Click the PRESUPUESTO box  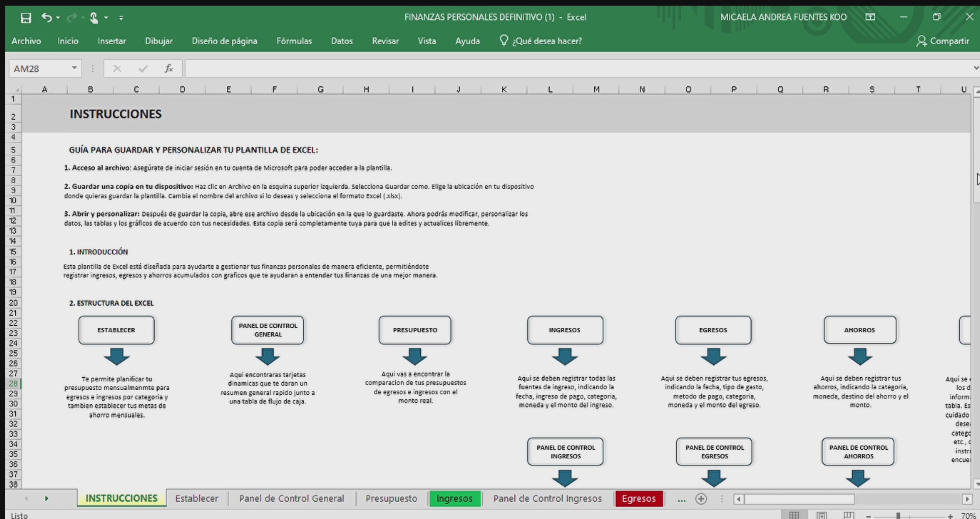(415, 330)
